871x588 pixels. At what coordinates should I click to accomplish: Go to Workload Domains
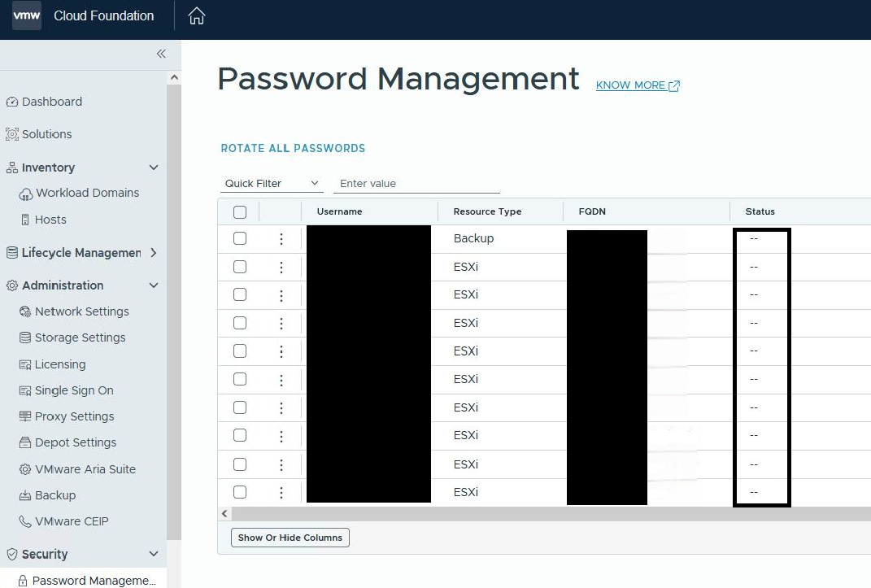click(87, 193)
